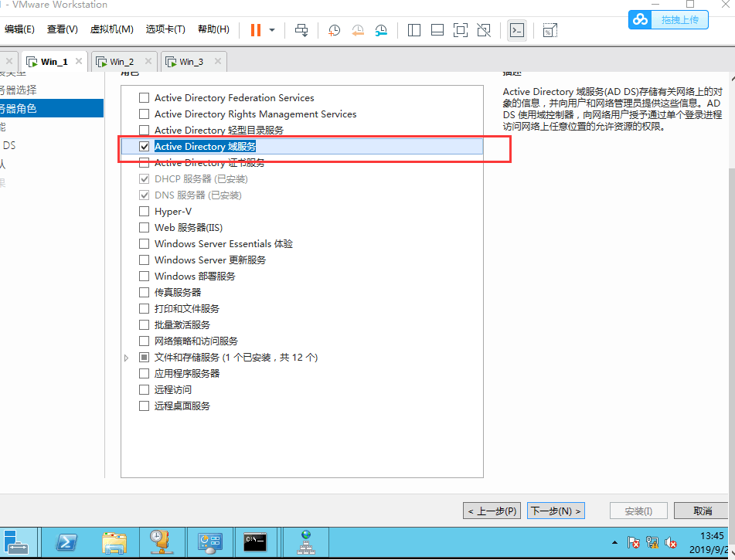This screenshot has width=735, height=560.
Task: Show hidden tray icons arrow
Action: tap(614, 543)
